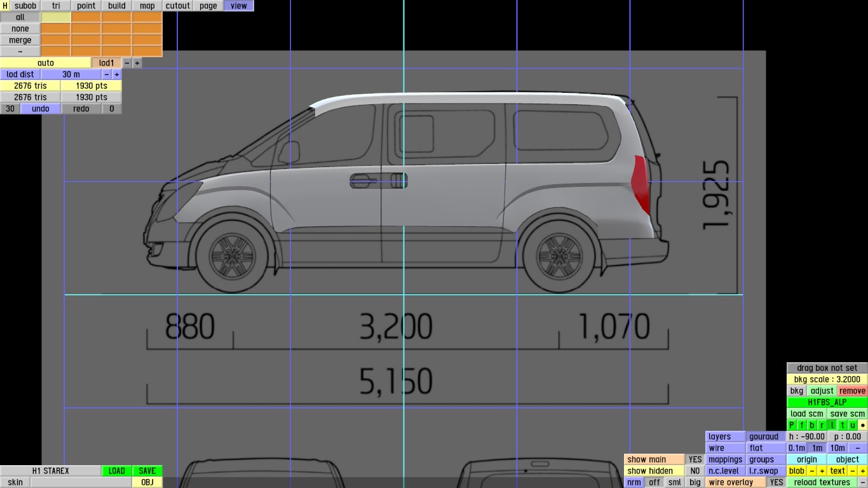Click the bkg button

click(x=797, y=391)
